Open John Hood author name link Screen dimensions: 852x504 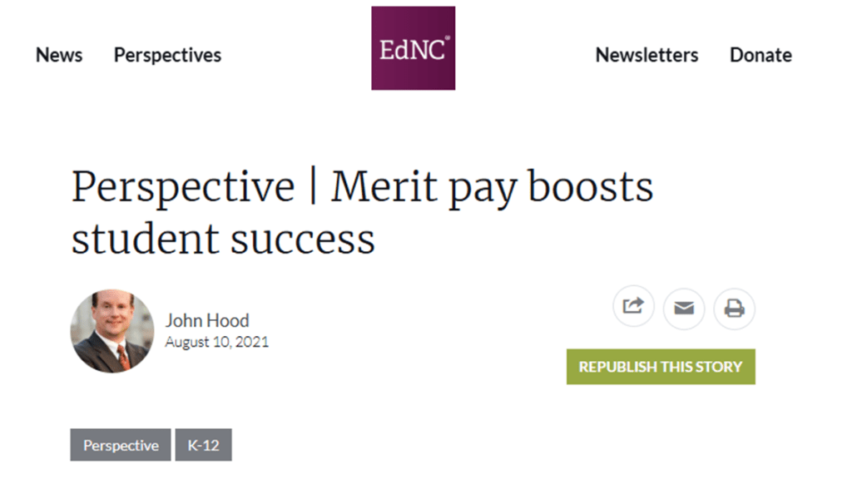point(207,321)
